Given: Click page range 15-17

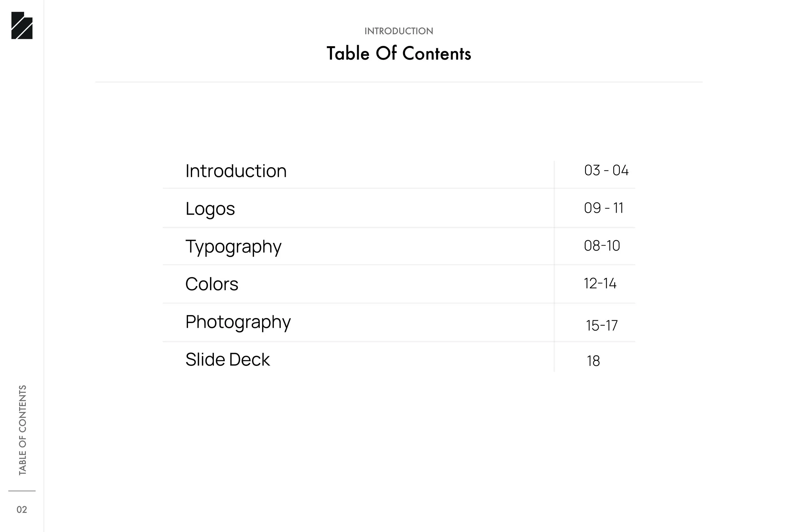Looking at the screenshot, I should pyautogui.click(x=602, y=325).
